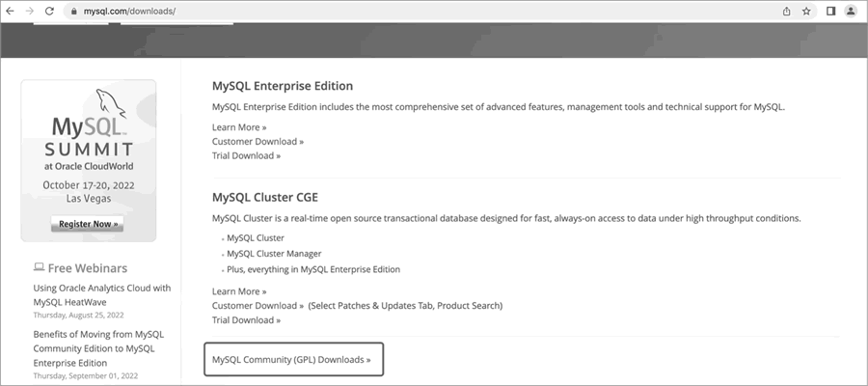Open Enterprise Edition Customer Download link

click(258, 142)
